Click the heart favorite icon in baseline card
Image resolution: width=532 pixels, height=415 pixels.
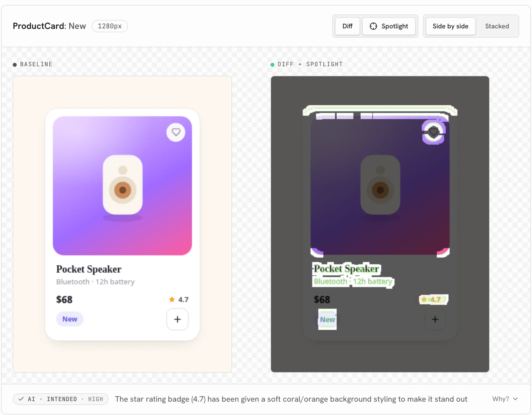pos(176,132)
